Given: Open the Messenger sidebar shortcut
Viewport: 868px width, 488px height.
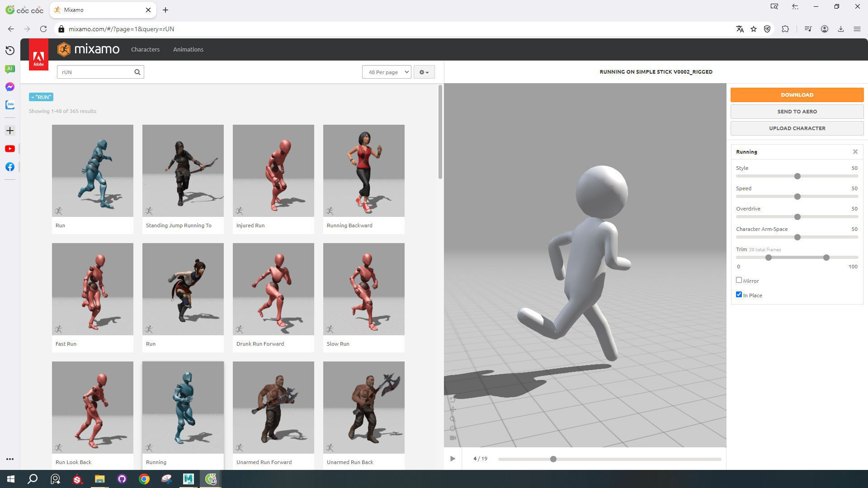Looking at the screenshot, I should pos(10,87).
